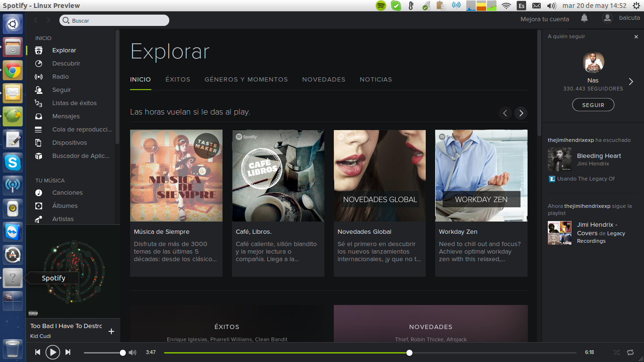The image size is (644, 362).
Task: Switch to the ÉXITOS tab
Action: [x=178, y=79]
